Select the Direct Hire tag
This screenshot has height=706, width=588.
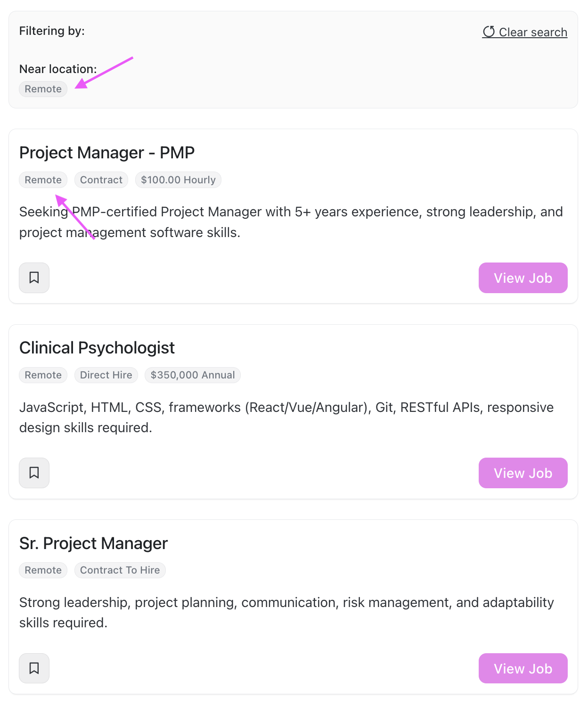click(106, 375)
